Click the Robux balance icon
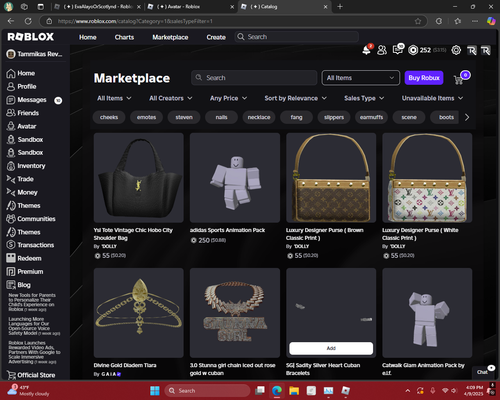The image size is (500, 400). [x=413, y=50]
